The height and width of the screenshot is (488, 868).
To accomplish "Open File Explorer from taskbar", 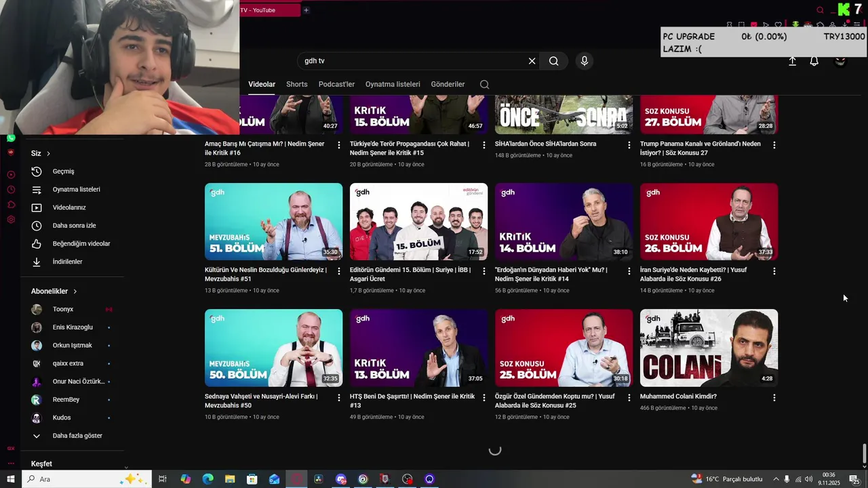I will click(230, 479).
